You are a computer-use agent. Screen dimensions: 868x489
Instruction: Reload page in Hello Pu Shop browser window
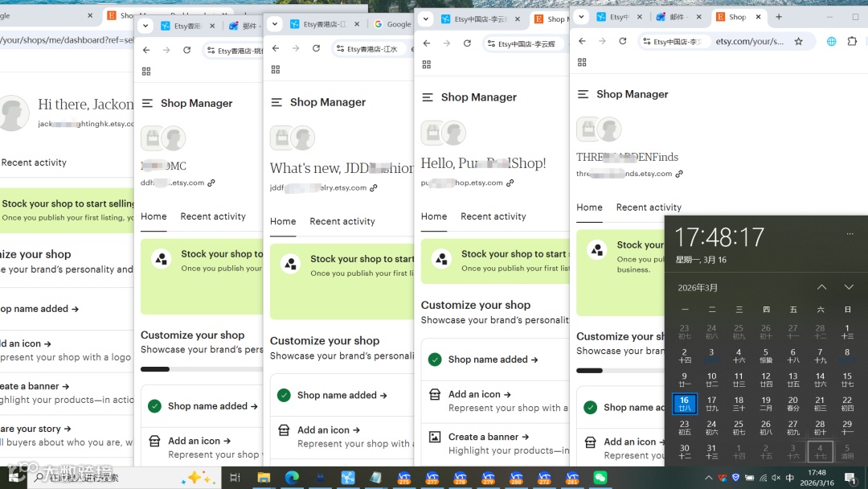pos(467,43)
